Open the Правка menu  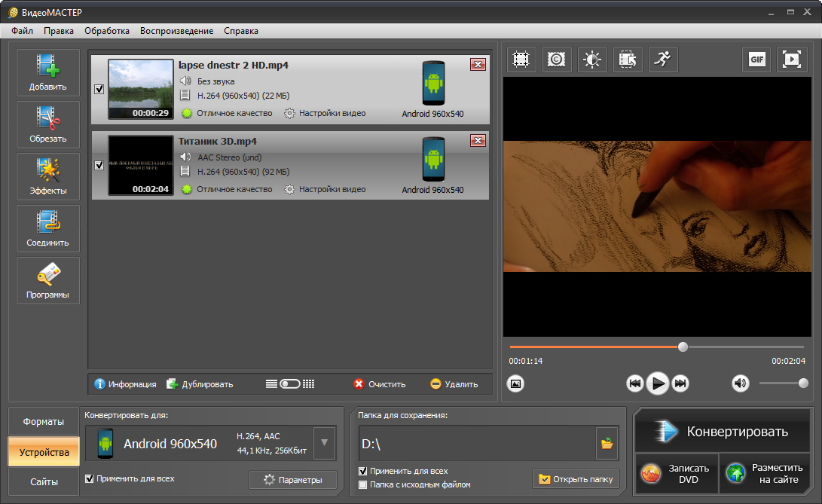pyautogui.click(x=59, y=31)
